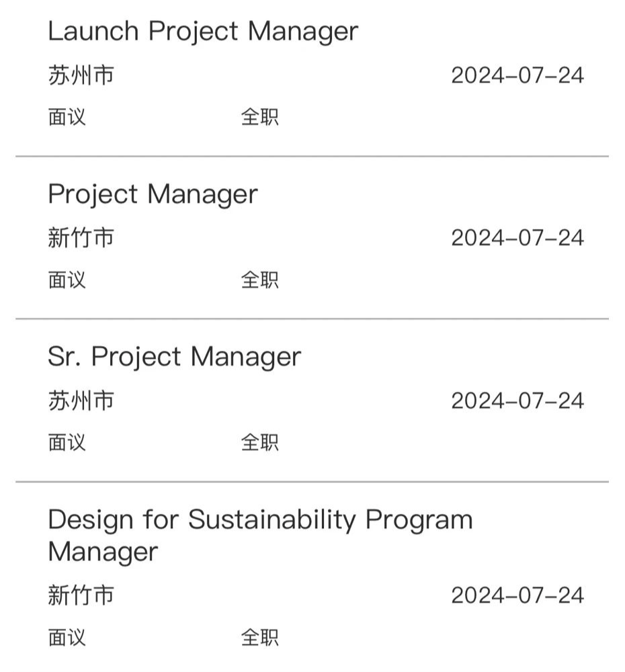
Task: Click 全职 label of Launch Project Manager
Action: pyautogui.click(x=260, y=117)
